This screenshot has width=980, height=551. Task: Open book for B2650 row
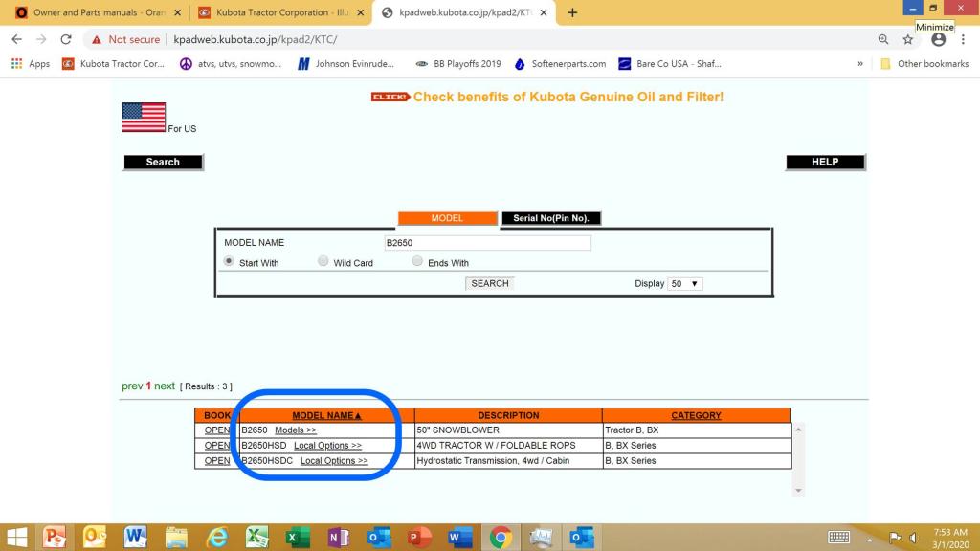tap(217, 430)
